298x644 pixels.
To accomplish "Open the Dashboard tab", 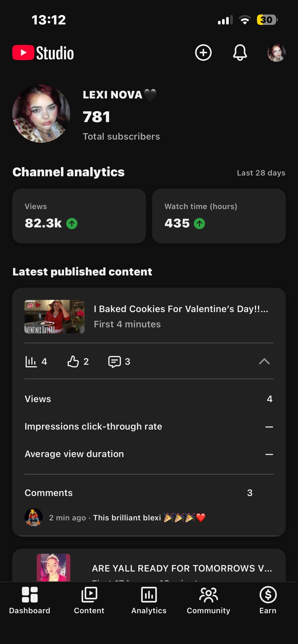I will pyautogui.click(x=30, y=600).
